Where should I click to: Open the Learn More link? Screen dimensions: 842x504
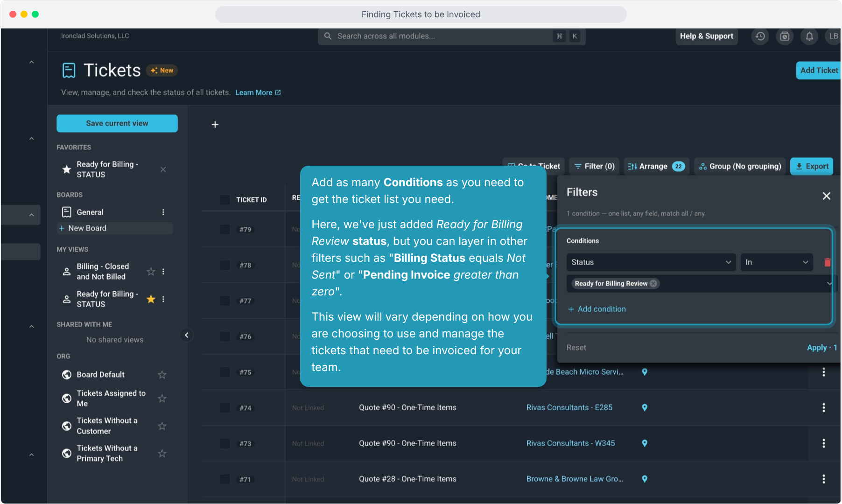point(258,93)
